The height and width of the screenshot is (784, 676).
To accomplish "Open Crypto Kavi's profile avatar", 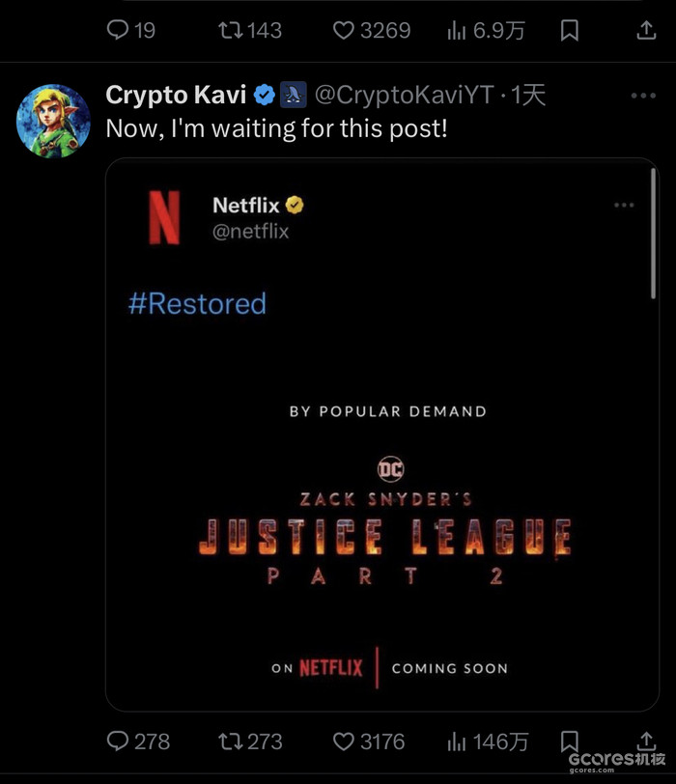I will 54,121.
